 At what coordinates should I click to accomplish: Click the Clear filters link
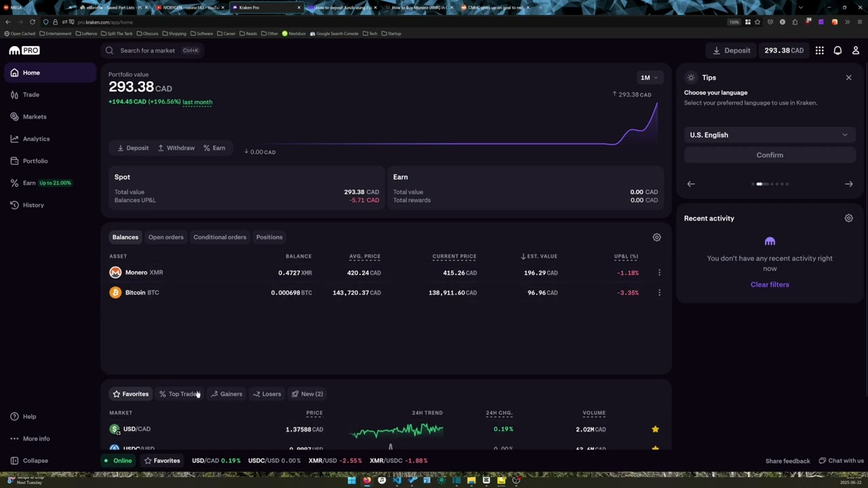(x=770, y=285)
